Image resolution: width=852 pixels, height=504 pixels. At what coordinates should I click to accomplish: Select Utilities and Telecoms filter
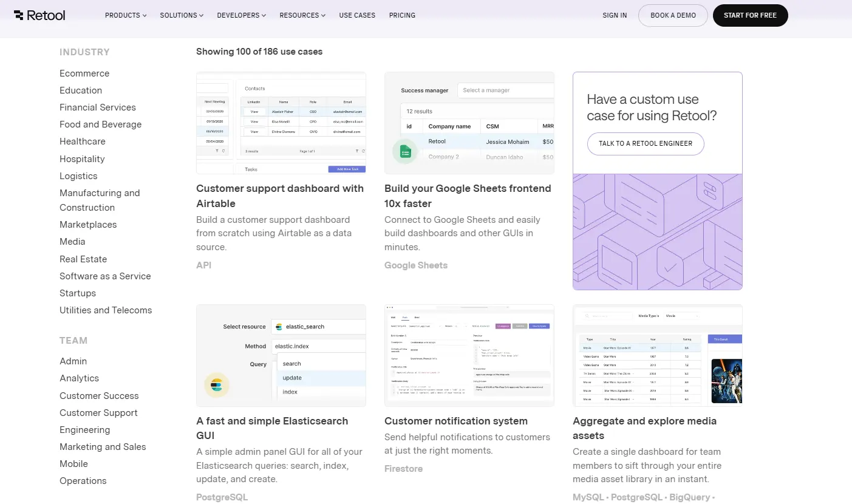point(106,310)
